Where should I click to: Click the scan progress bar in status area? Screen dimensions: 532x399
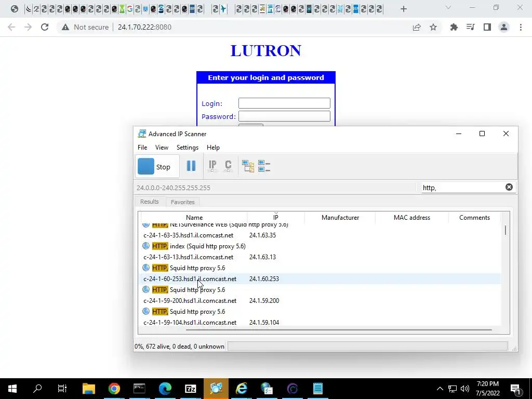click(x=367, y=346)
